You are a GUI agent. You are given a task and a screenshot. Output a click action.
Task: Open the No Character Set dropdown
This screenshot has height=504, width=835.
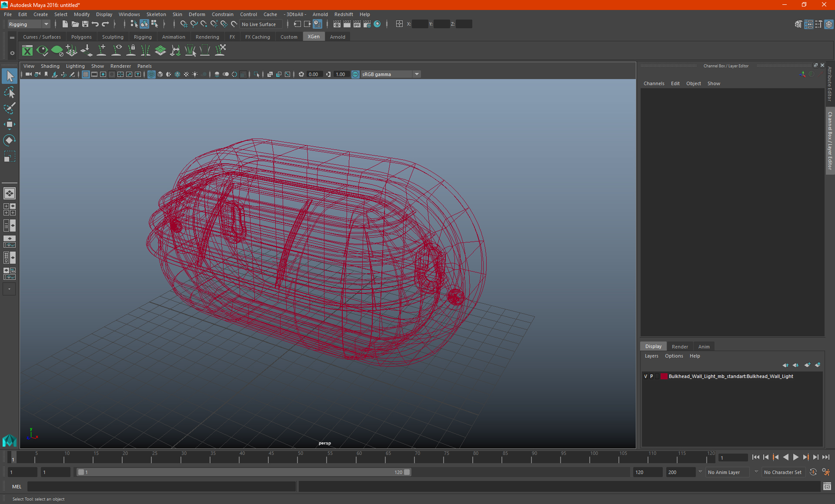(784, 472)
